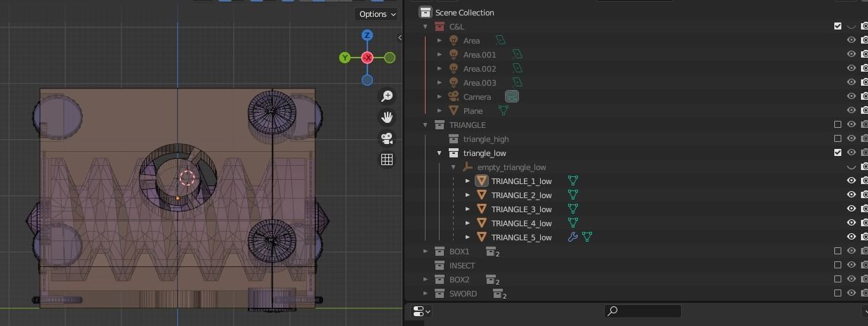Click the child collections icon beside SWORD
This screenshot has height=326, width=868.
499,294
